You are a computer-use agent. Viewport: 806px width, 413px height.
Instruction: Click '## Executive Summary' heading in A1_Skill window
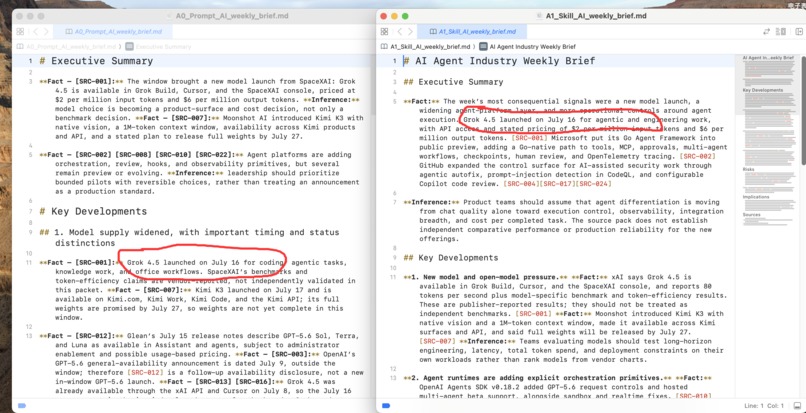(453, 82)
